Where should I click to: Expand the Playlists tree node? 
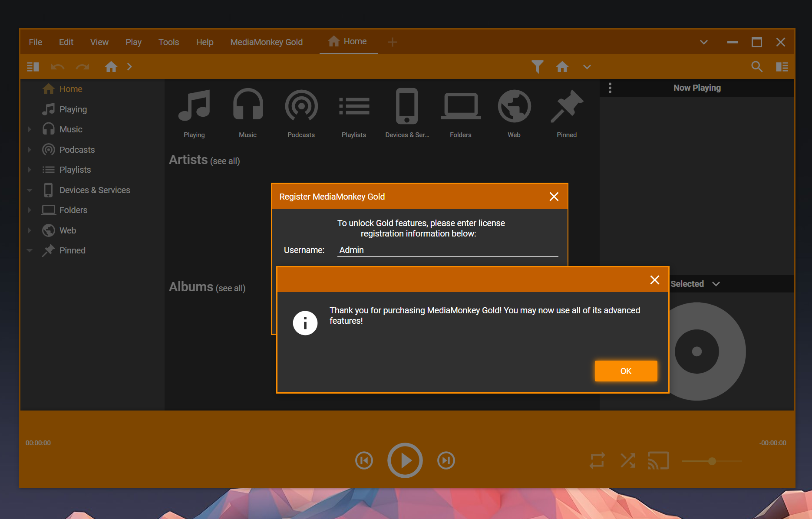pos(29,170)
